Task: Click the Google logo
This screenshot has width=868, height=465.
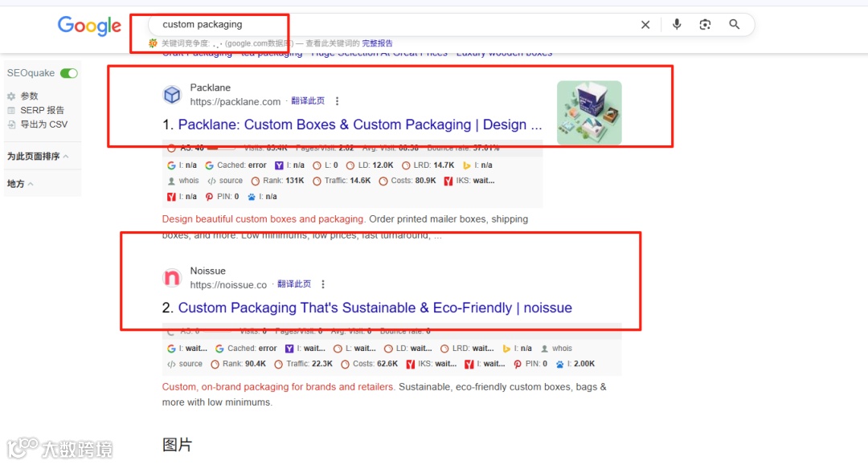Action: coord(89,26)
